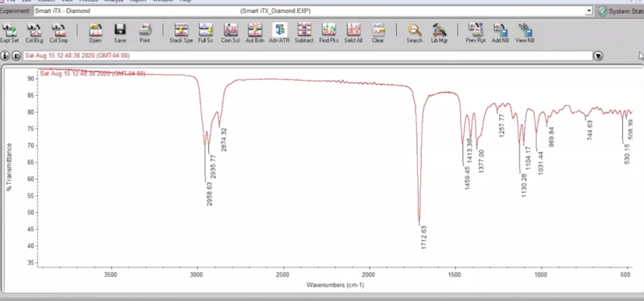Viewport: 644px width, 301px height.
Task: Select All spectra in the window
Action: [353, 32]
